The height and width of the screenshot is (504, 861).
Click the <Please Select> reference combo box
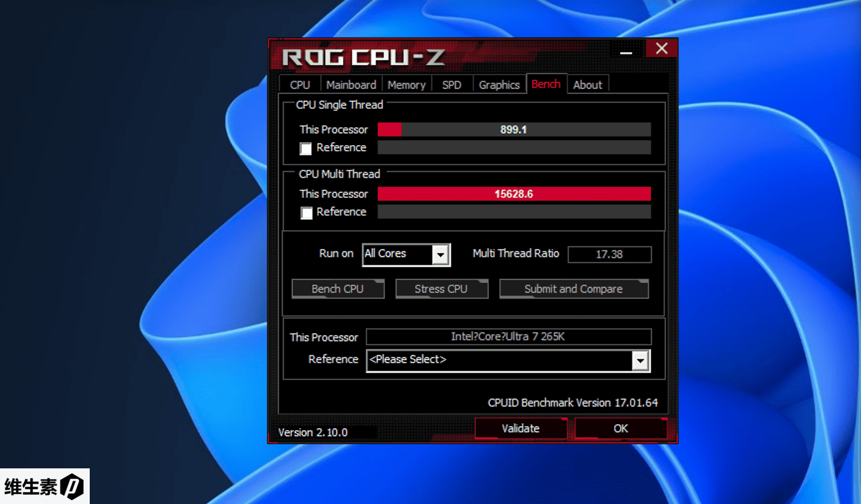(499, 361)
